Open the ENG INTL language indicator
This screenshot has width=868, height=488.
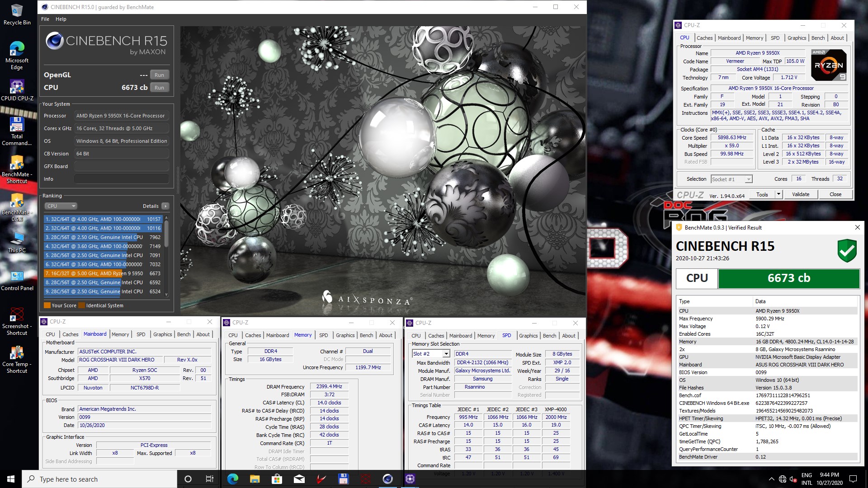pyautogui.click(x=807, y=479)
